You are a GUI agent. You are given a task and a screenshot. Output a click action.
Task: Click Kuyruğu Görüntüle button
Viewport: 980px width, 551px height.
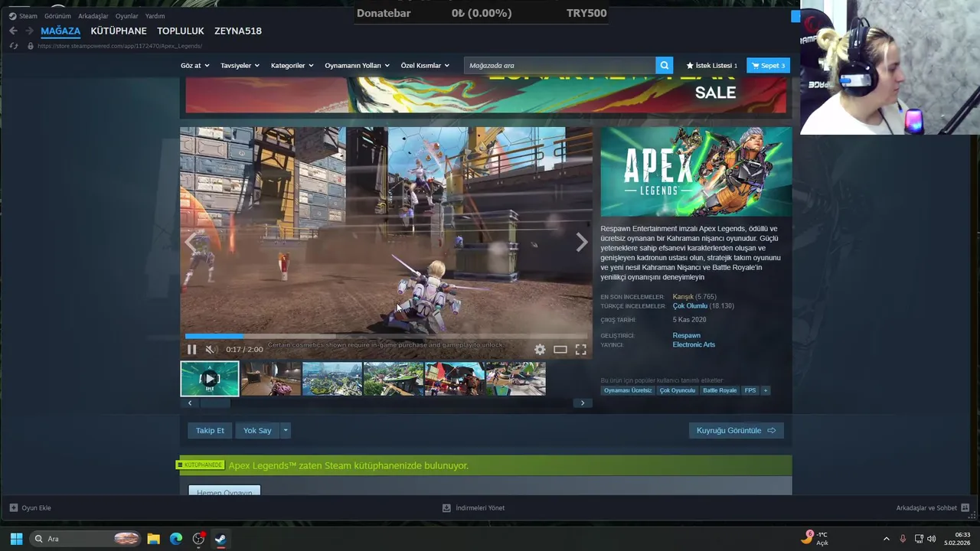(736, 430)
